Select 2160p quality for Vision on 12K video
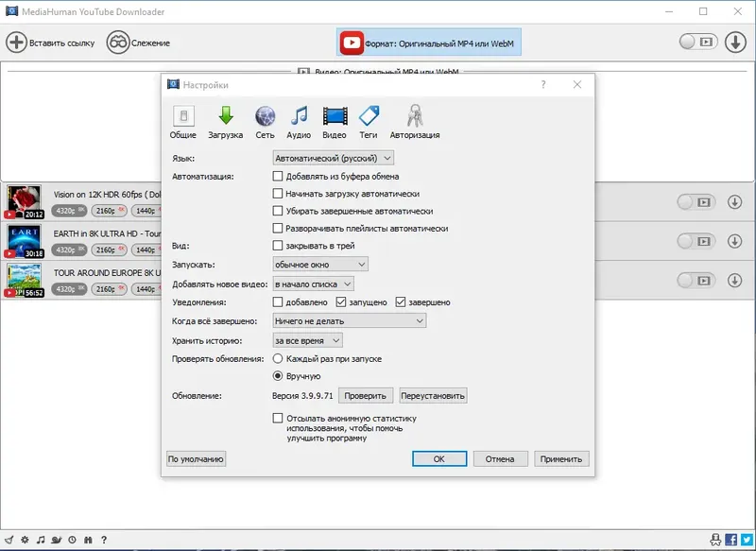Screen dimensions: 756x551 [x=109, y=211]
